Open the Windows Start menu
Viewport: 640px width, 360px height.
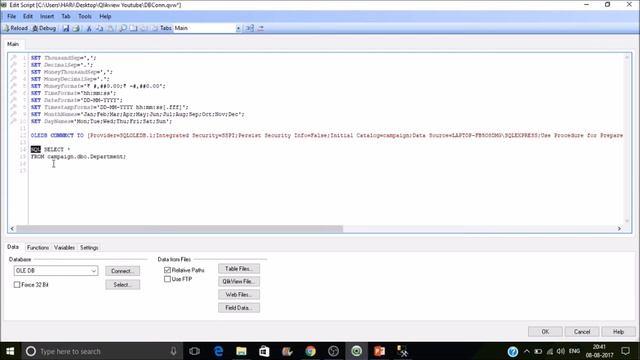click(x=10, y=351)
